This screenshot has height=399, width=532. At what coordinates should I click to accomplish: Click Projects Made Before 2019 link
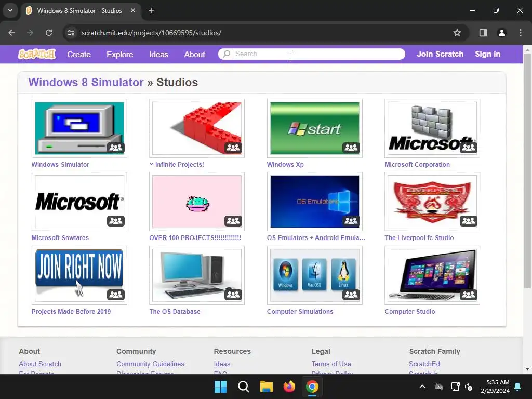[71, 312]
